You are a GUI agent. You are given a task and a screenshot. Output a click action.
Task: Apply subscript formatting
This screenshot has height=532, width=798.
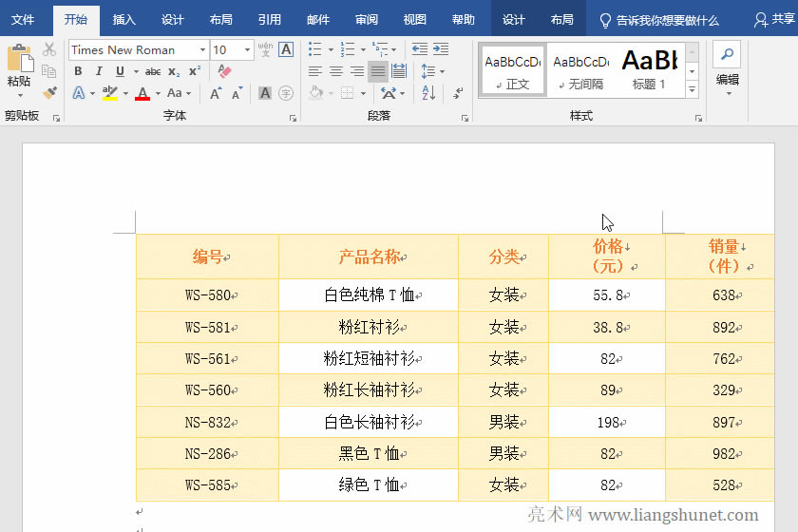[x=174, y=71]
